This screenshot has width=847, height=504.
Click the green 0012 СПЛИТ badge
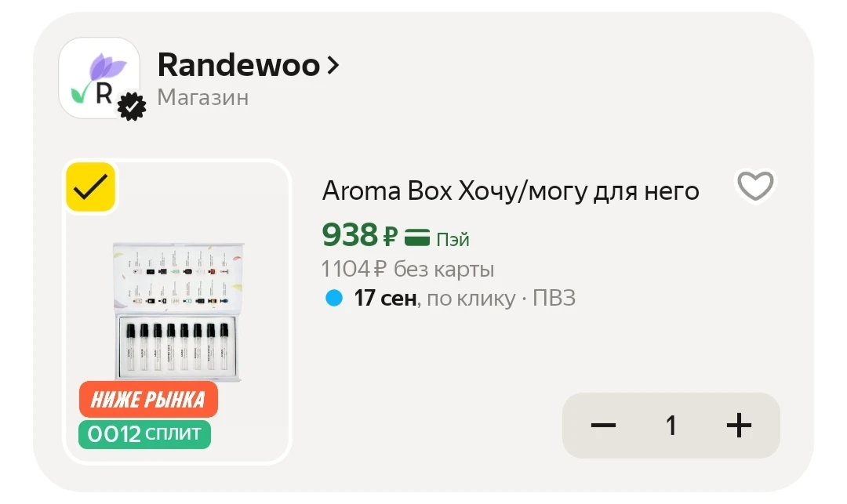click(x=144, y=434)
